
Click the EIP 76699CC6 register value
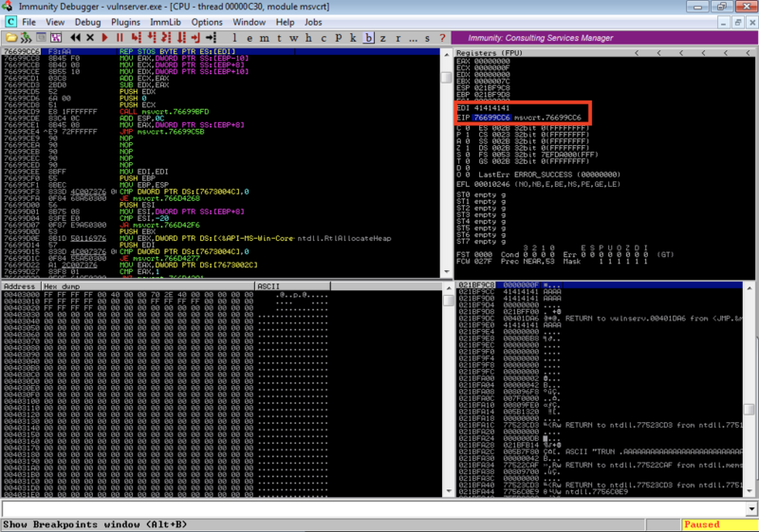491,118
